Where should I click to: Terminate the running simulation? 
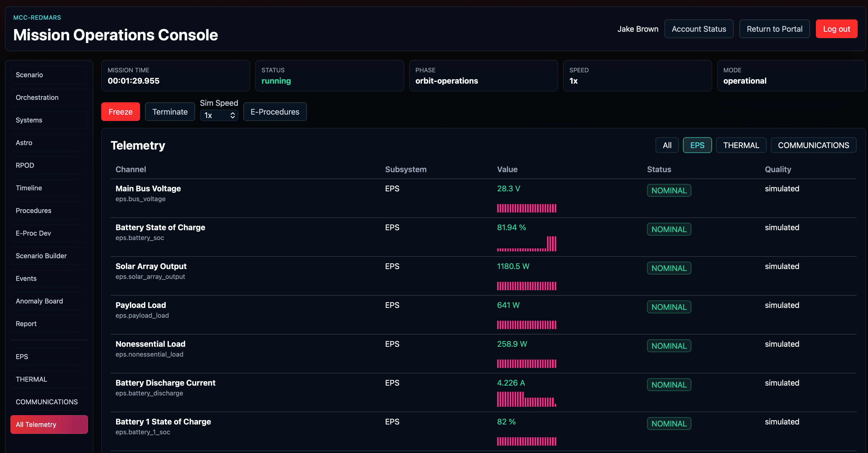coord(170,112)
